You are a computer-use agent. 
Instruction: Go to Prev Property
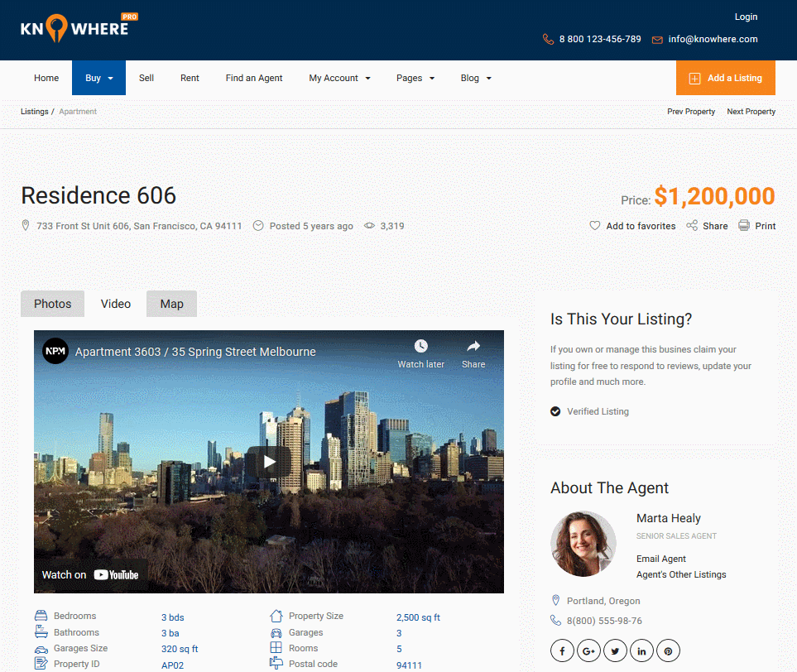tap(691, 112)
